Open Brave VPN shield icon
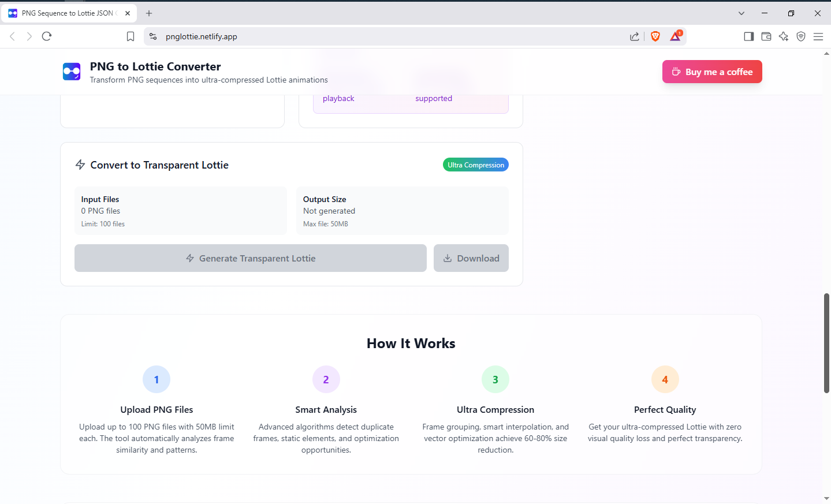Viewport: 831px width, 504px height. (800, 36)
